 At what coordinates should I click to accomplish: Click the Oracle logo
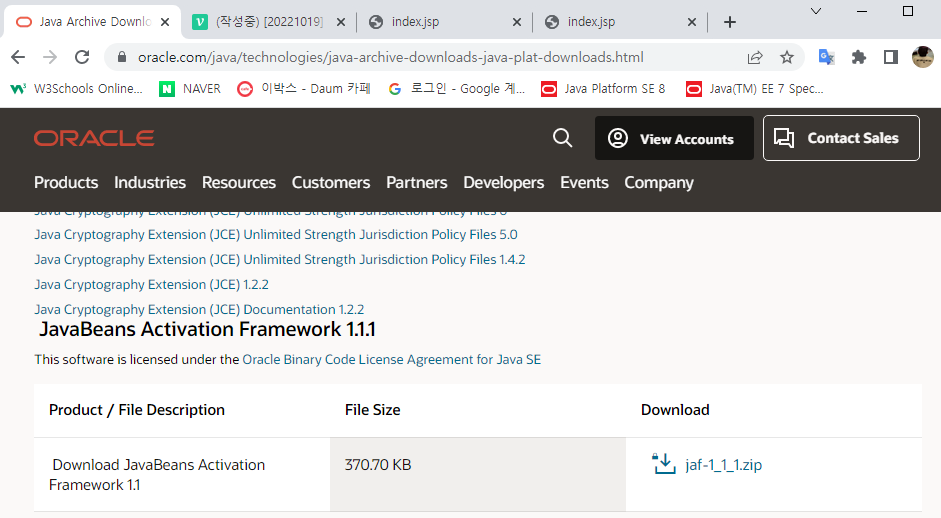(x=94, y=138)
